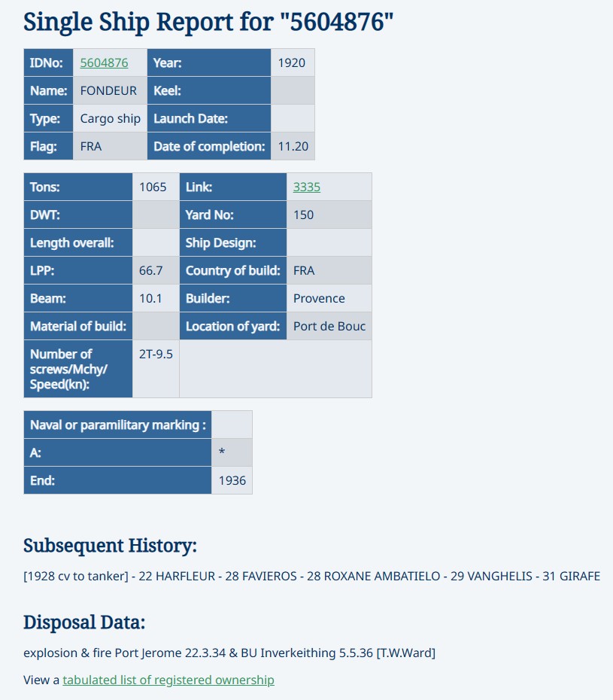Click the Beam value 10.1
613x700 pixels.
click(150, 299)
